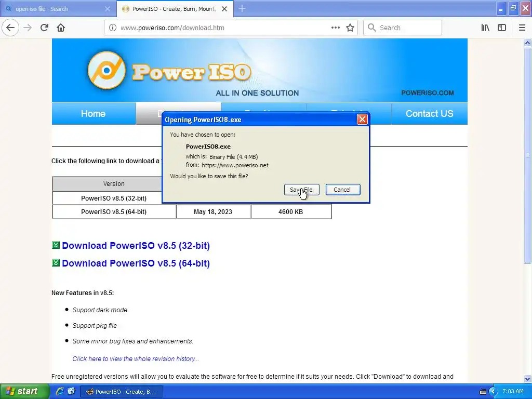Go to the browser home page icon
The width and height of the screenshot is (532, 399).
coord(61,28)
